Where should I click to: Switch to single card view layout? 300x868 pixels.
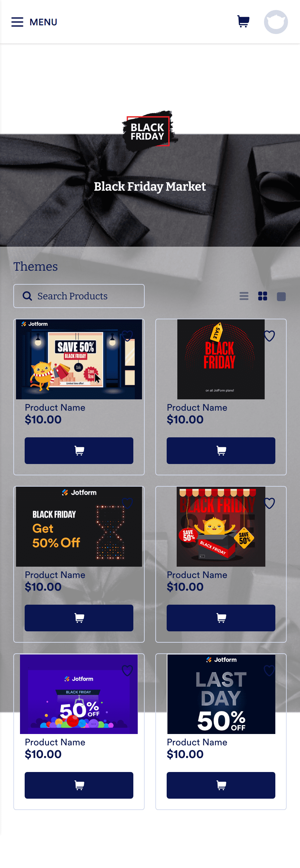click(281, 296)
